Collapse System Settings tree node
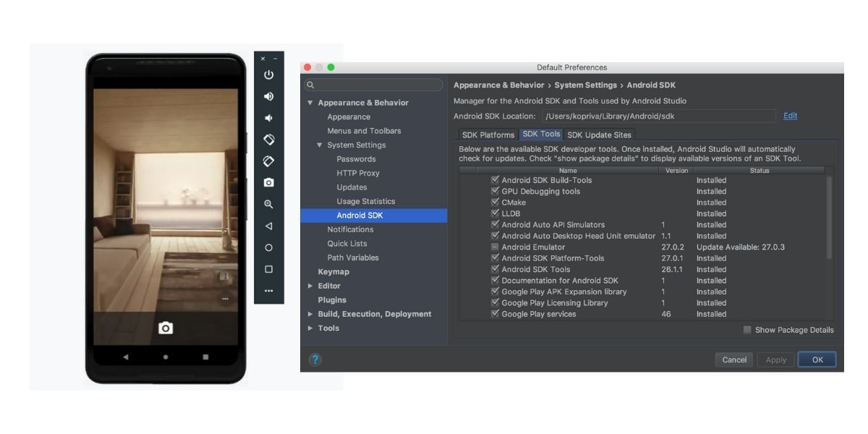Screen dimensions: 868x434 coord(320,145)
